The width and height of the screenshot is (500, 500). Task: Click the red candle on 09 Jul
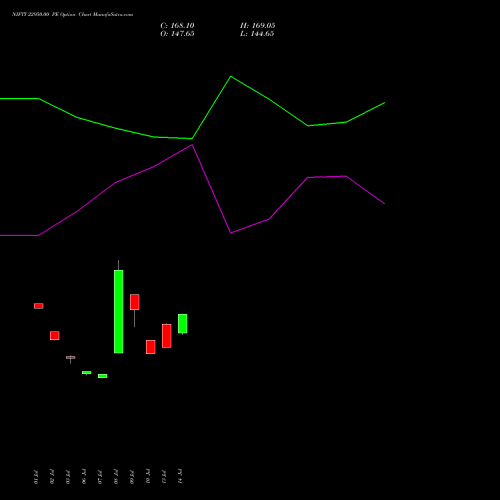[135, 302]
